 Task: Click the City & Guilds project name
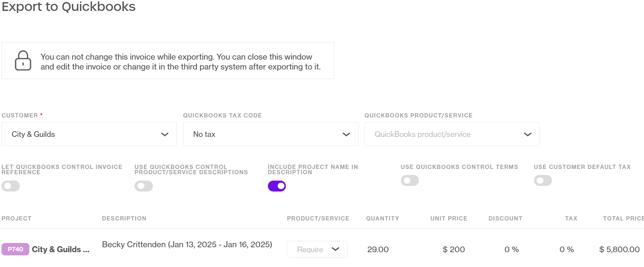(61, 249)
